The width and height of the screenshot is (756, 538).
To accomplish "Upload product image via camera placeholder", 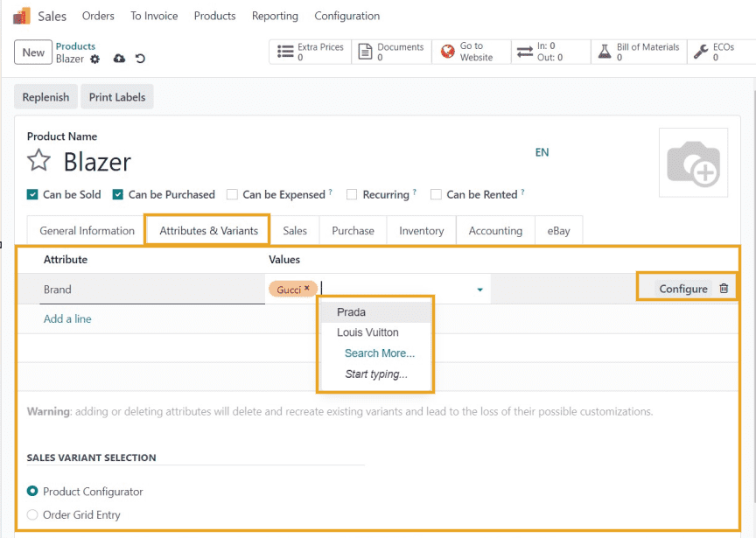I will 693,162.
